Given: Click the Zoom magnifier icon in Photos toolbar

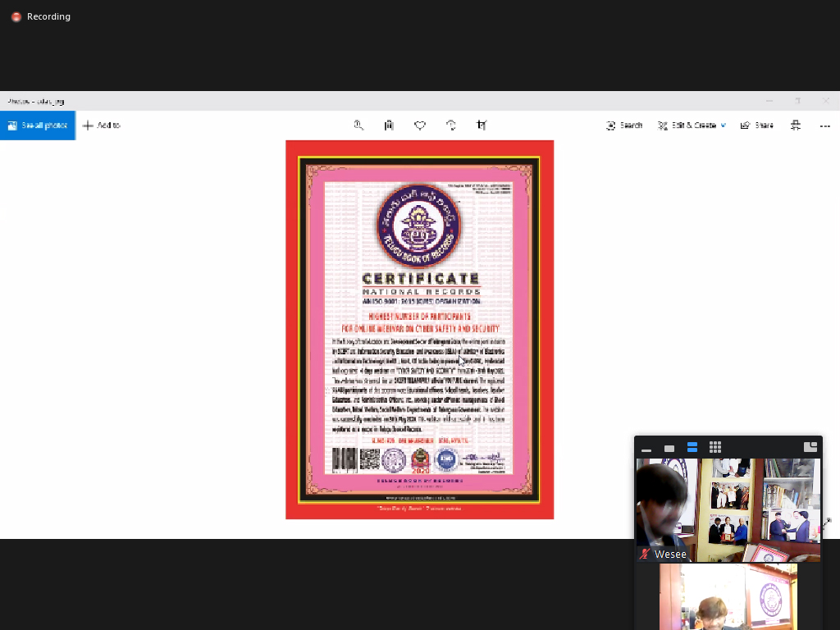Looking at the screenshot, I should pyautogui.click(x=358, y=126).
